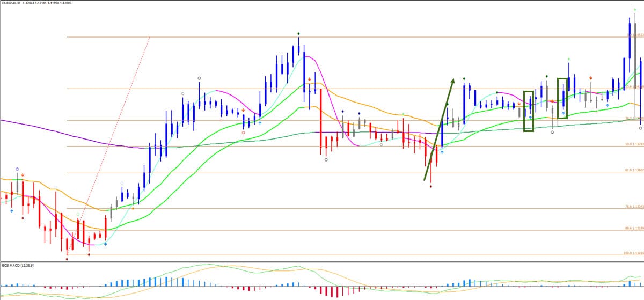Image resolution: width=644 pixels, height=300 pixels.
Task: Click the right green rectangle highlight box
Action: pos(562,98)
